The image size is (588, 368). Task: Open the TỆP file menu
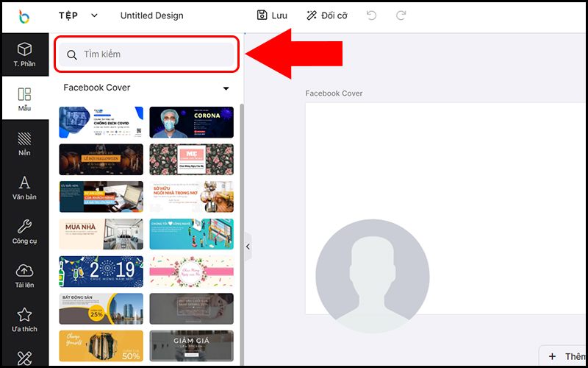click(68, 15)
